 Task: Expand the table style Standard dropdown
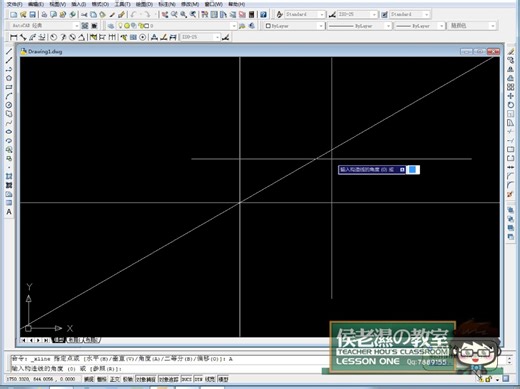coord(426,15)
